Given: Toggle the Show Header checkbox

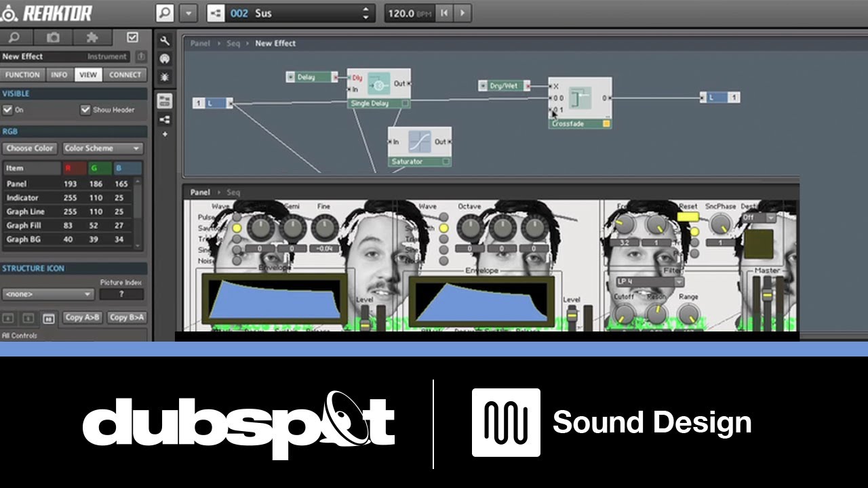Looking at the screenshot, I should click(x=85, y=110).
